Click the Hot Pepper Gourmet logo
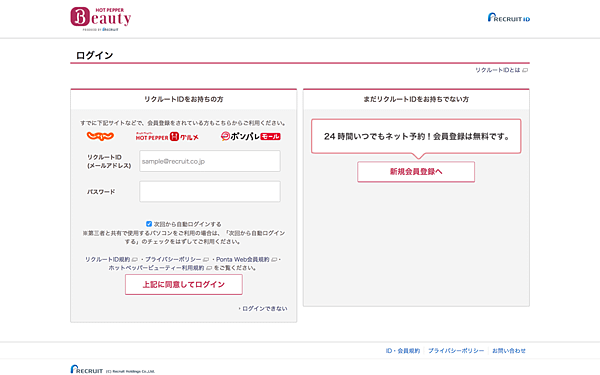This screenshot has width=600, height=375. [167, 137]
